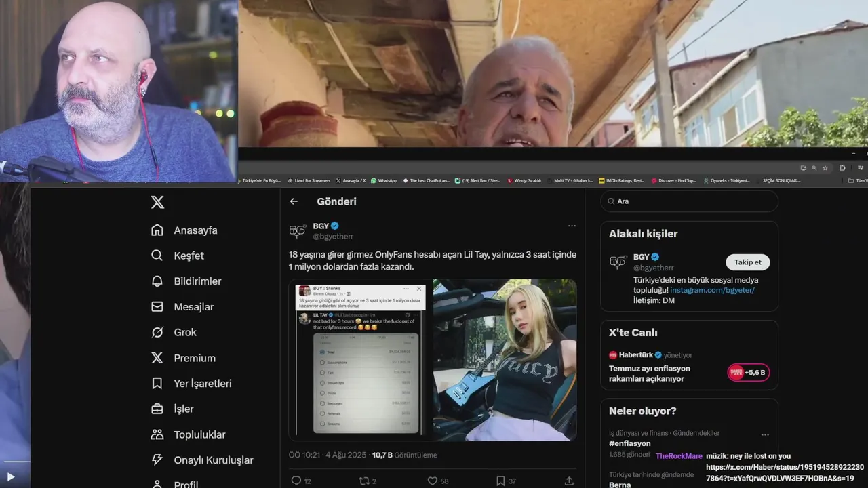This screenshot has height=488, width=868.
Task: Open three-dot menu beside #enflasyon trend
Action: [765, 434]
